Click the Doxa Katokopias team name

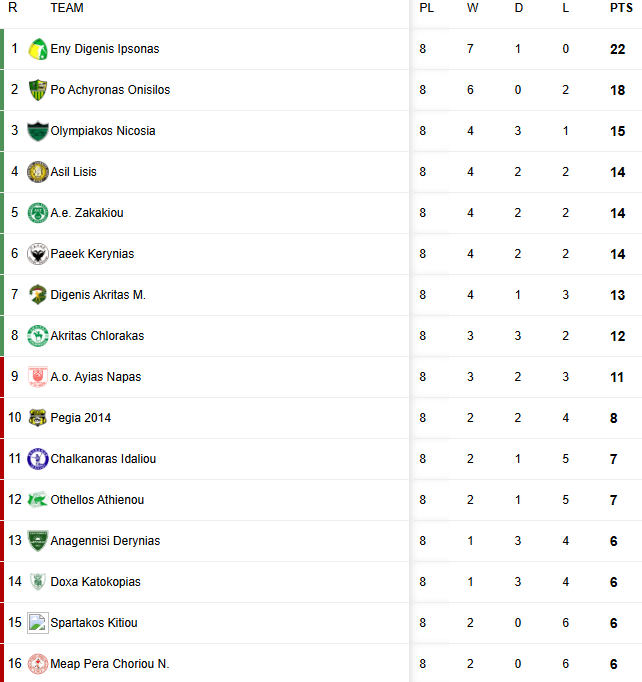point(96,582)
